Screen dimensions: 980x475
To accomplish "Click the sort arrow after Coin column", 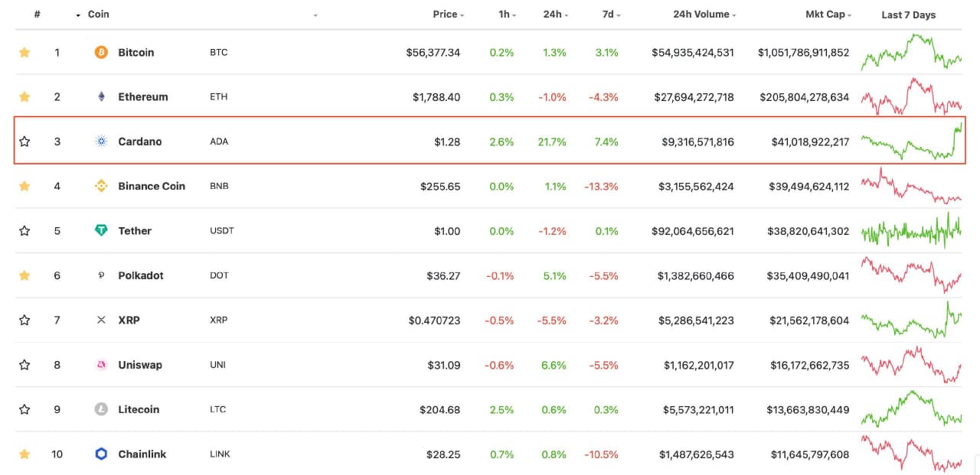I will pos(315,15).
